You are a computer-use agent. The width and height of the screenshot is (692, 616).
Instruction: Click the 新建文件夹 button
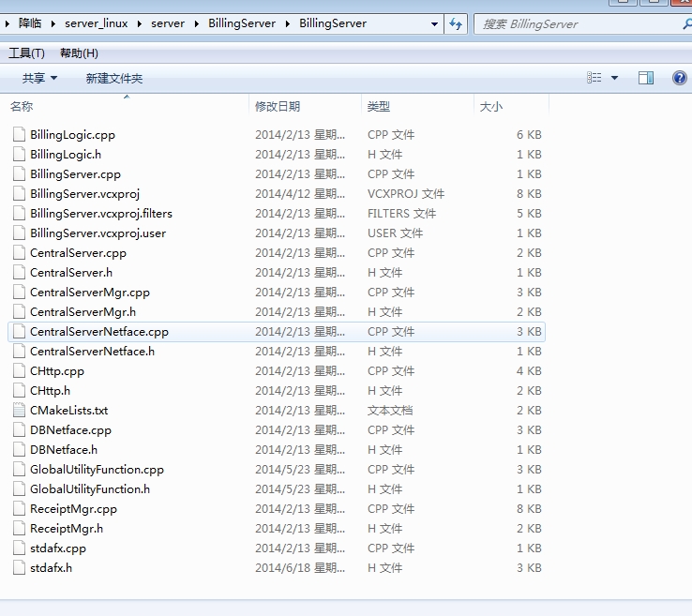(x=113, y=79)
